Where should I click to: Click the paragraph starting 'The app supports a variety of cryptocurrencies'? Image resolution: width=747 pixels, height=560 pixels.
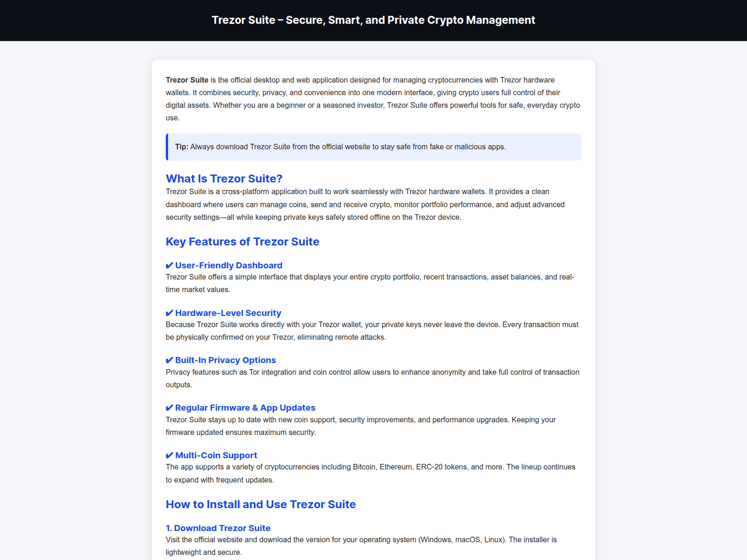tap(373, 473)
